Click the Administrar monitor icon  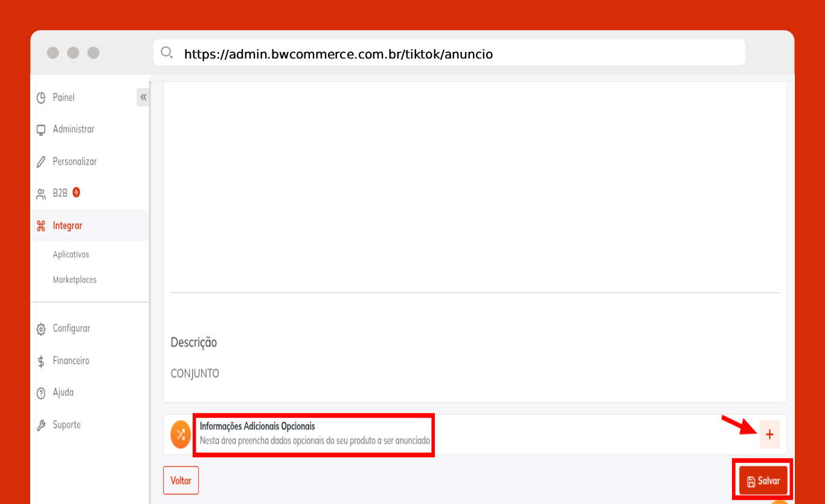point(41,130)
